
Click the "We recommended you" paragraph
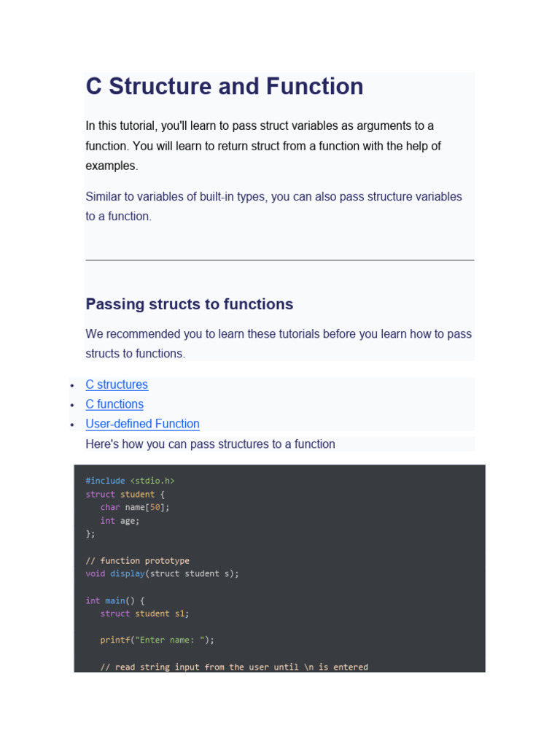click(x=279, y=344)
